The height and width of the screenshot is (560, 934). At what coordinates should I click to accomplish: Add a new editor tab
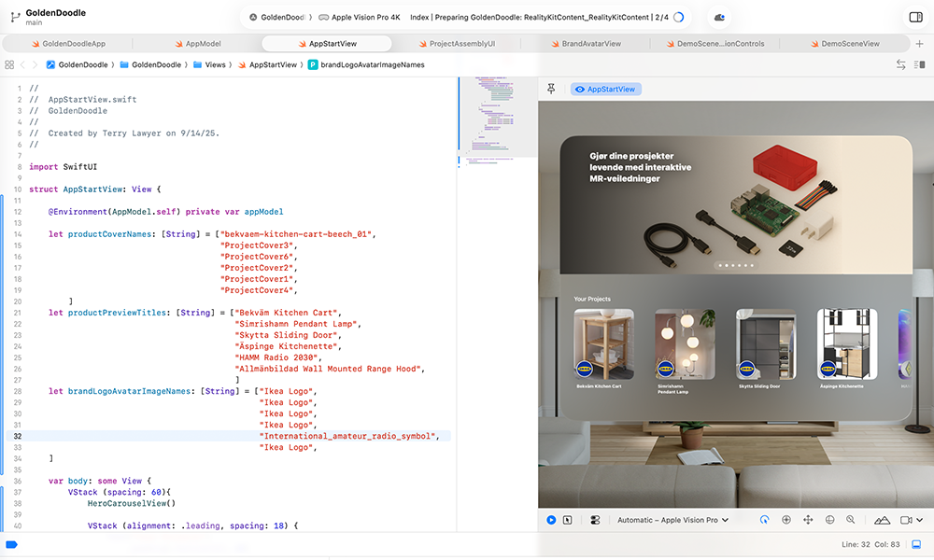[x=919, y=44]
